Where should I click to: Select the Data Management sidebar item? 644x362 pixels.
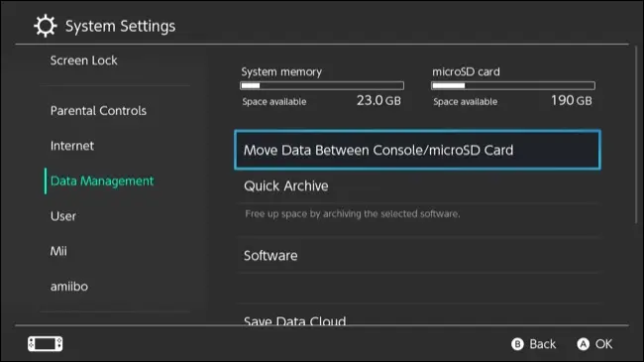point(102,181)
